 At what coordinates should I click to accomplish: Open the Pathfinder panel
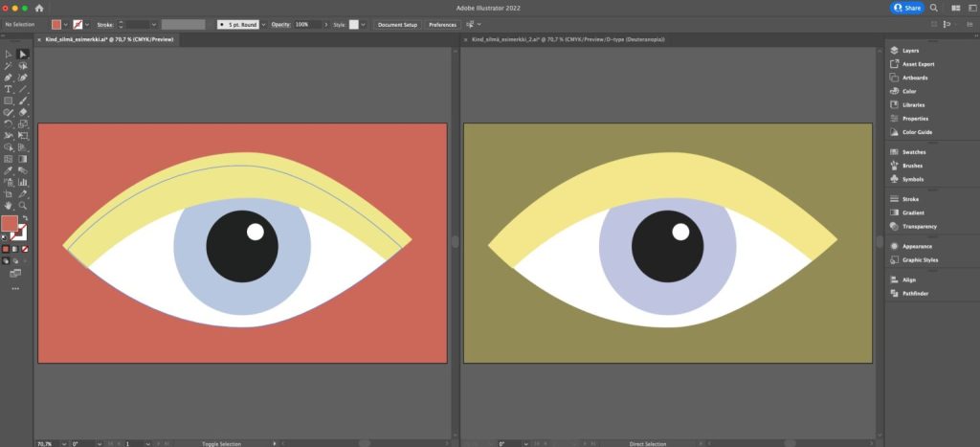915,293
